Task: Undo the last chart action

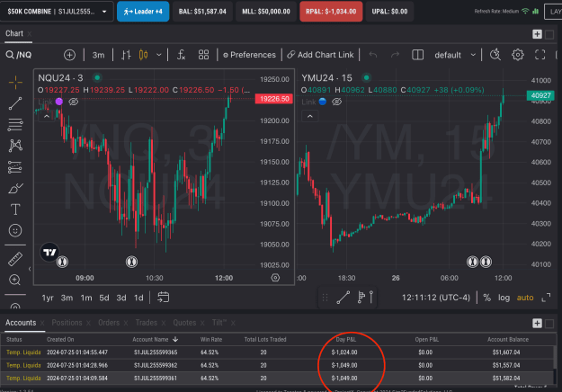Action: coord(373,55)
